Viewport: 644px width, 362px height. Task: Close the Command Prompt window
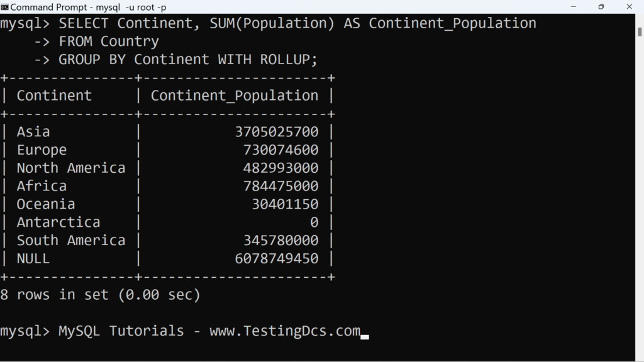(629, 6)
